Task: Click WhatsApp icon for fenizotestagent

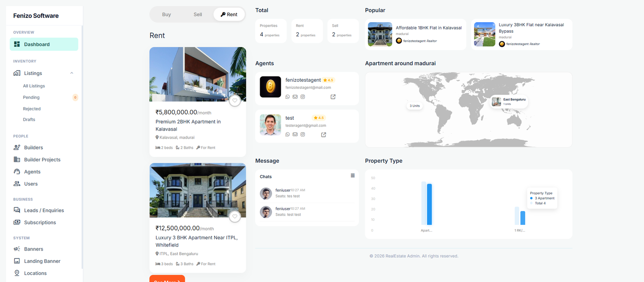Action: pyautogui.click(x=287, y=97)
